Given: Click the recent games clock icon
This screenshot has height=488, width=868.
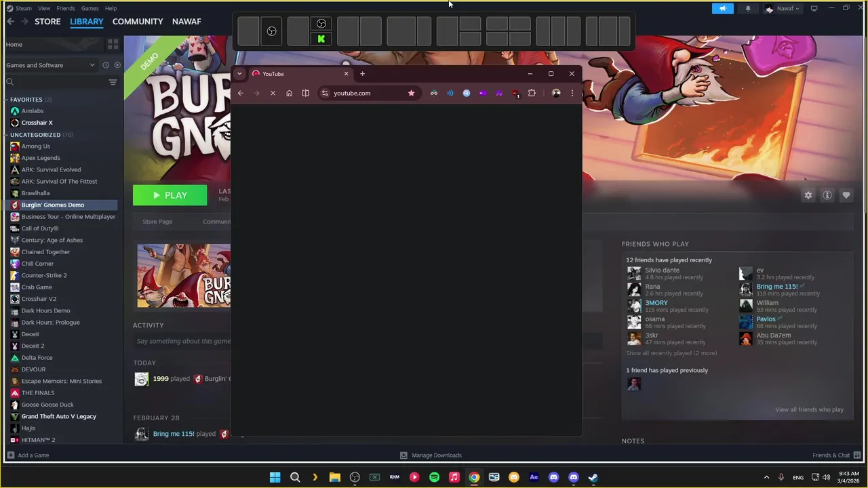Looking at the screenshot, I should [x=106, y=65].
